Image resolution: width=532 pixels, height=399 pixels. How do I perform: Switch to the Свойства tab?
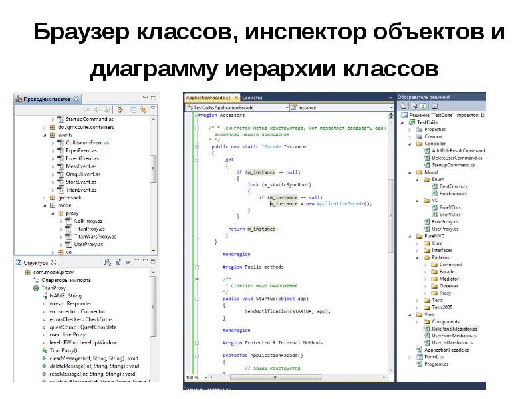pyautogui.click(x=252, y=98)
